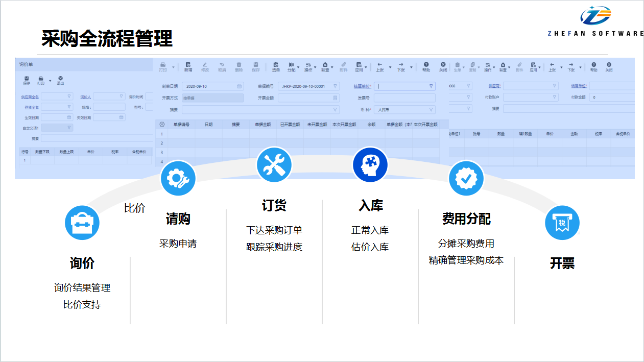
Task: Click the 请购 gear-wrench circle icon
Action: pos(178,178)
